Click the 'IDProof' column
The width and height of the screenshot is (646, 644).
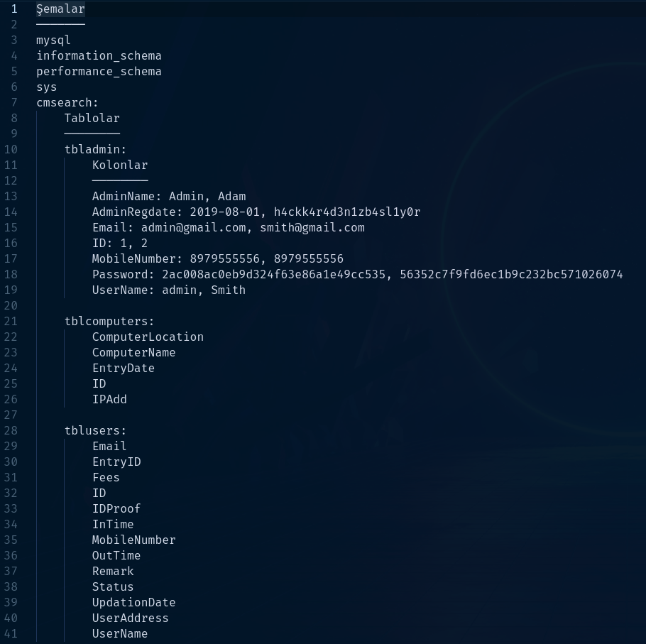(116, 509)
